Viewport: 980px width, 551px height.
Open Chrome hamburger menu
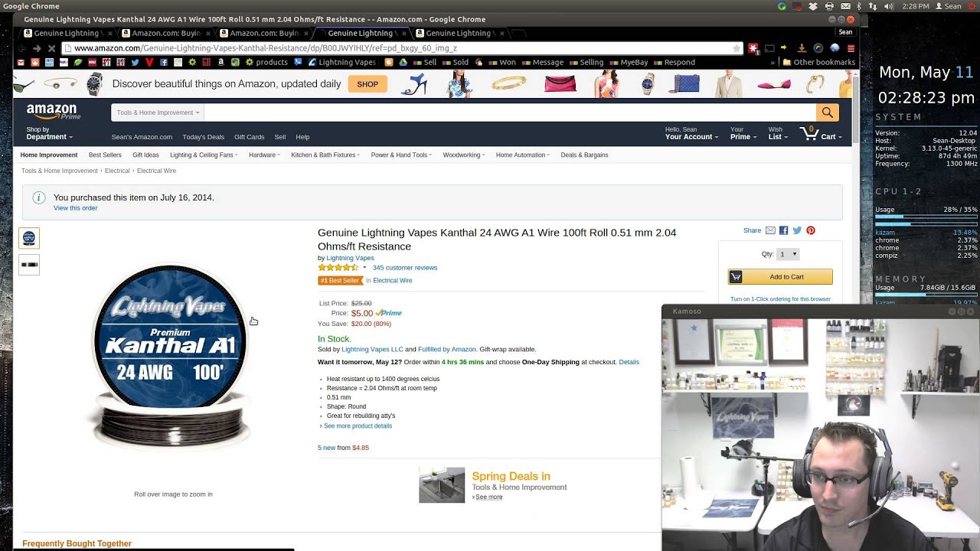click(x=850, y=48)
